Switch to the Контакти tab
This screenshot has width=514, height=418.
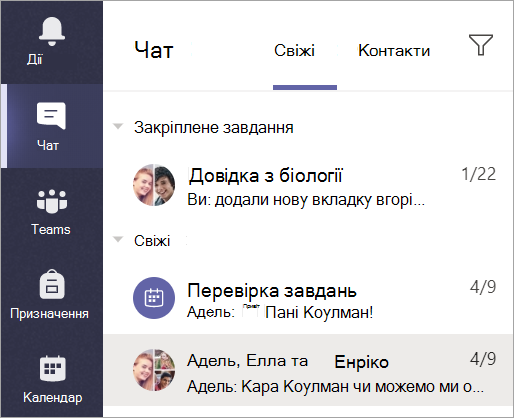tap(394, 51)
